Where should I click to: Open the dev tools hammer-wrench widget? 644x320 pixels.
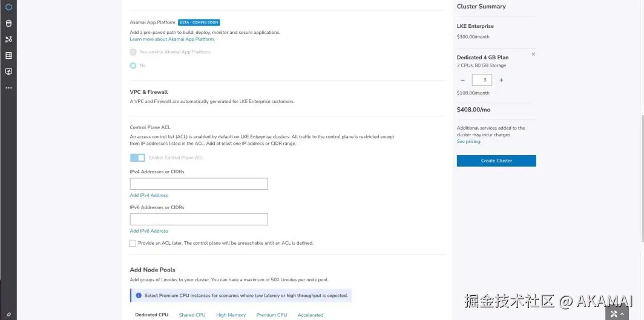click(614, 314)
